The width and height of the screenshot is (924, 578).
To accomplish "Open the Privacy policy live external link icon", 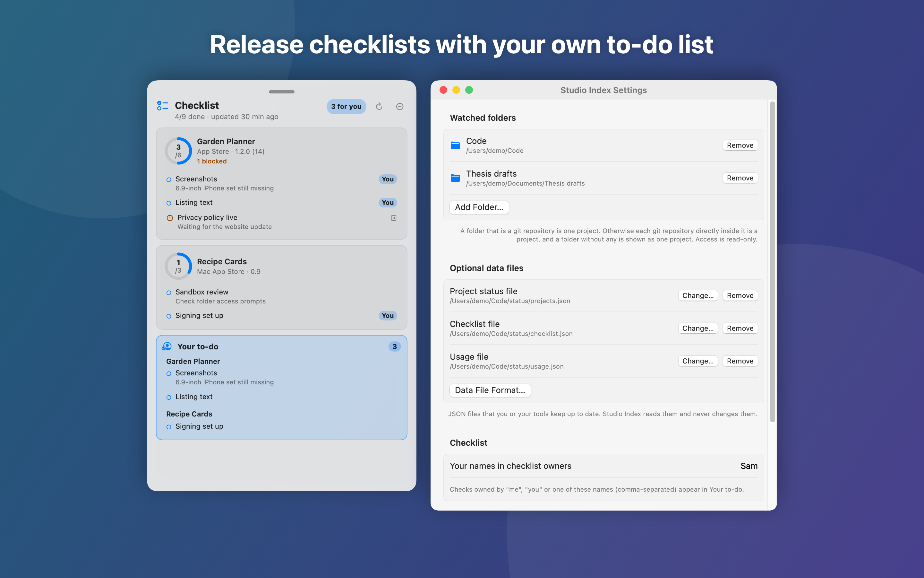I will 394,218.
